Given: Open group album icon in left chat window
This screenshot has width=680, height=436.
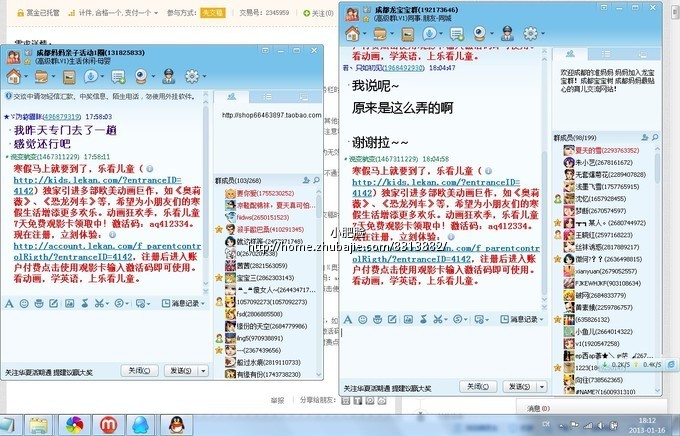Looking at the screenshot, I should pos(69,77).
